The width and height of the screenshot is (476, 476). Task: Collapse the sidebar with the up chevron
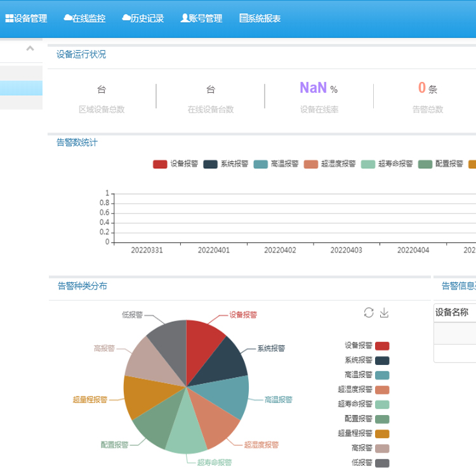(30, 49)
